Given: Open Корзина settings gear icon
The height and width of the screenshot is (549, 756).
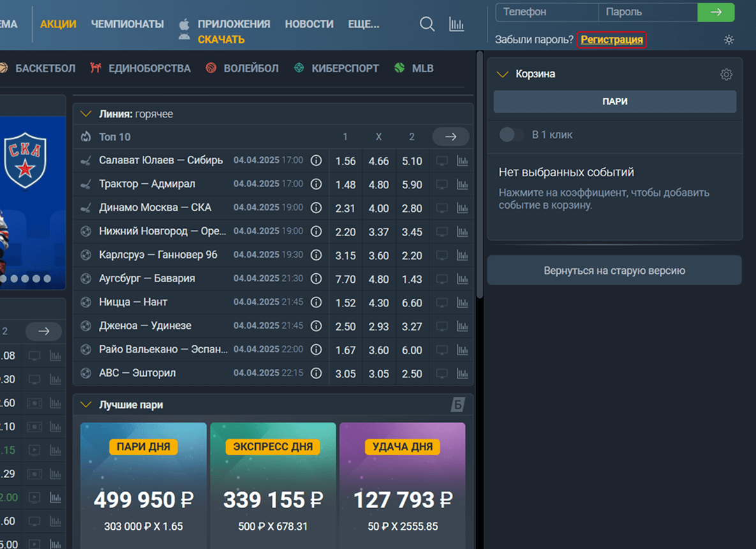Looking at the screenshot, I should [x=726, y=75].
